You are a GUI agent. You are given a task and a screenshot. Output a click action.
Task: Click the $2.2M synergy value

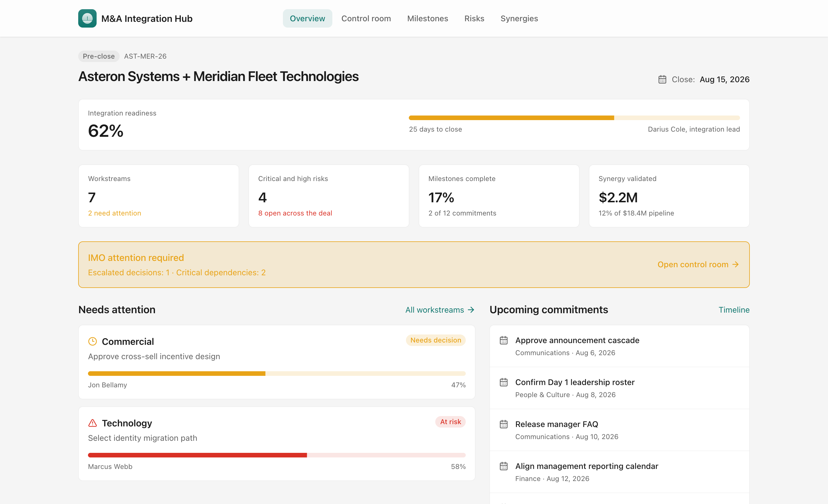(x=618, y=197)
